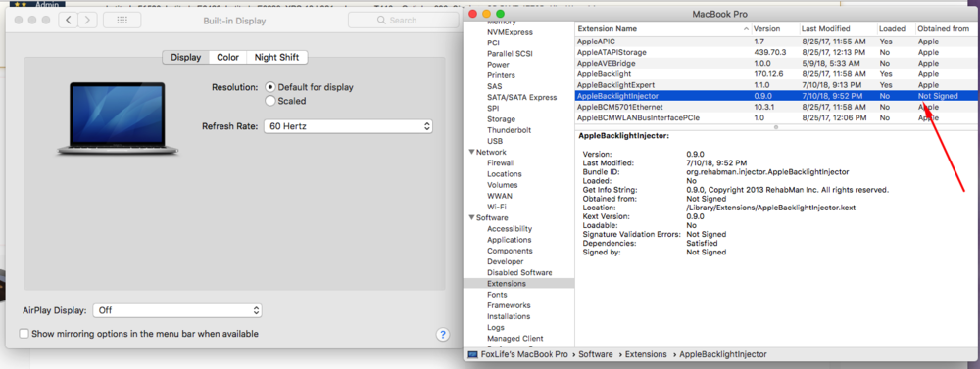Select WWAN under Network

click(500, 196)
